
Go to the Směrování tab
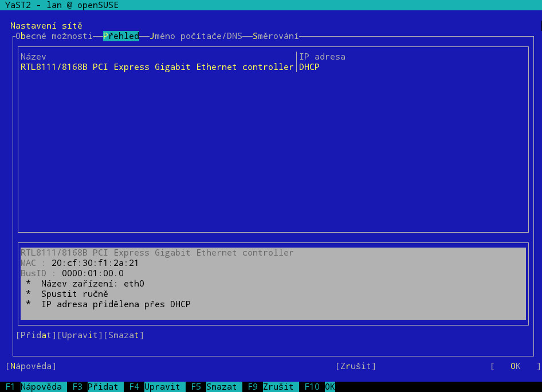click(x=276, y=36)
